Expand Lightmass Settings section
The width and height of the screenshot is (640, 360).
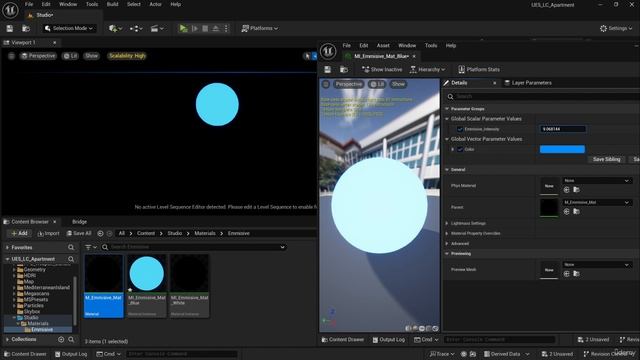coord(447,223)
